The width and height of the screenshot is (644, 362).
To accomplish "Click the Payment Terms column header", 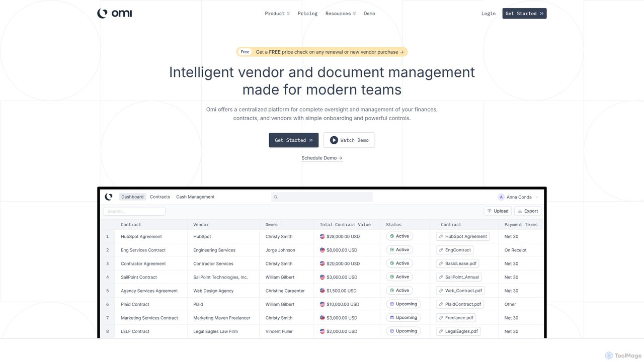I will point(521,225).
